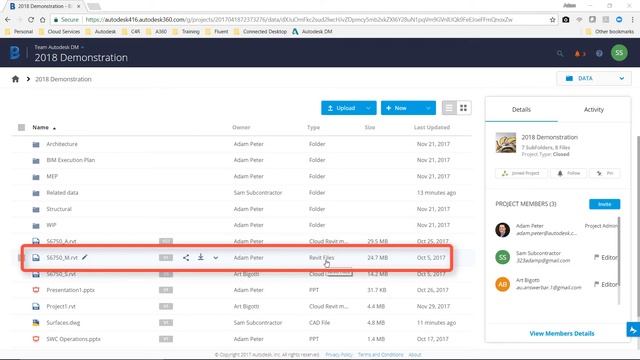Open the MEP folder

click(x=52, y=176)
